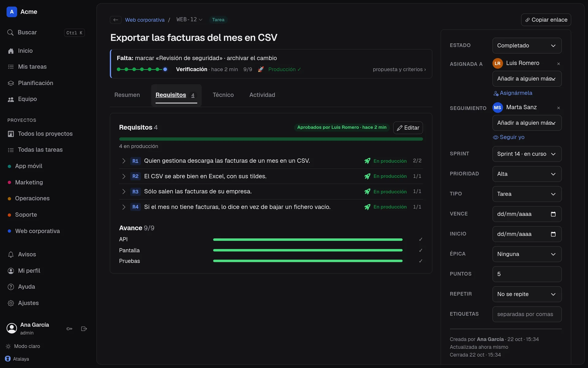Click the logout icon beside Ana García
Image resolution: width=588 pixels, height=368 pixels.
84,329
